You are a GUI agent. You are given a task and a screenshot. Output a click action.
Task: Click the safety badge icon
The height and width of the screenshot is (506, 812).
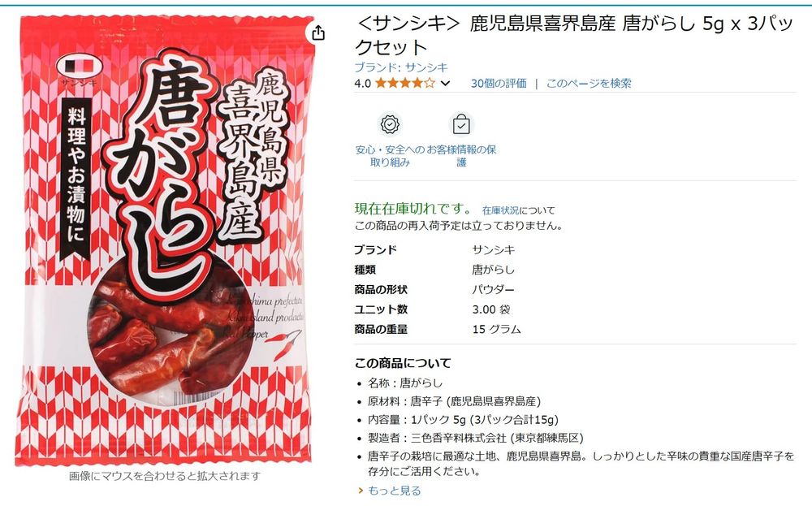tap(390, 124)
